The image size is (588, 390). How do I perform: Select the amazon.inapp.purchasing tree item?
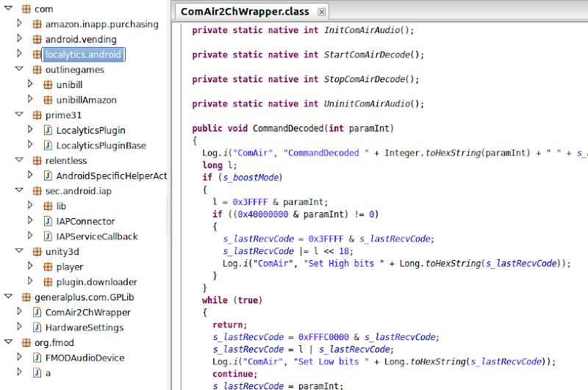click(102, 24)
